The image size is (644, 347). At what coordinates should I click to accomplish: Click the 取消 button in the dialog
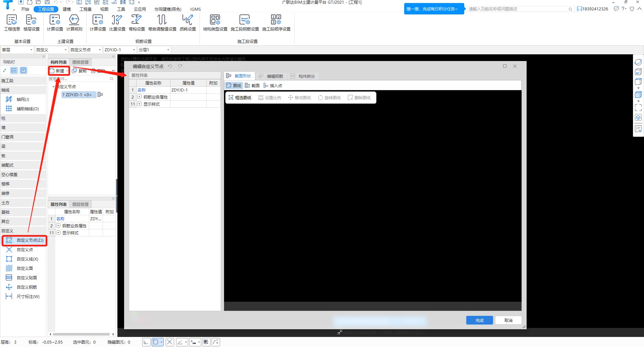click(508, 320)
